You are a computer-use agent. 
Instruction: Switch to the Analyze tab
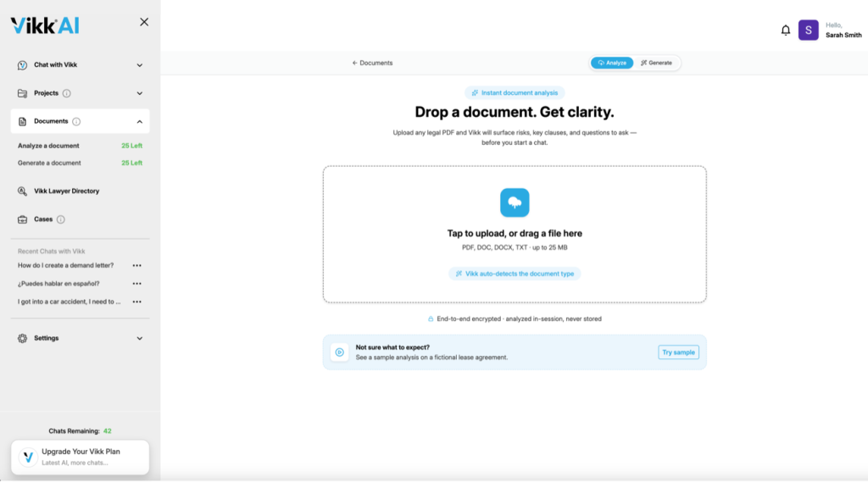[612, 63]
